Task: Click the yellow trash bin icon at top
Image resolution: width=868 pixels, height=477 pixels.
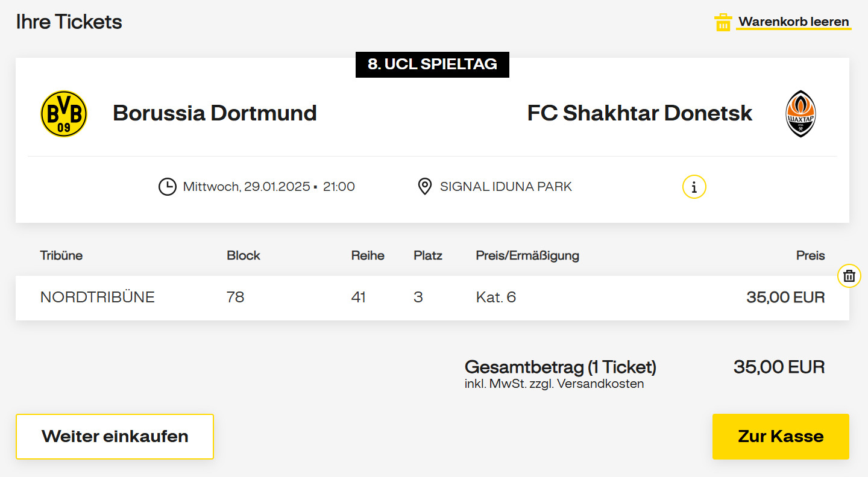Action: pos(723,23)
